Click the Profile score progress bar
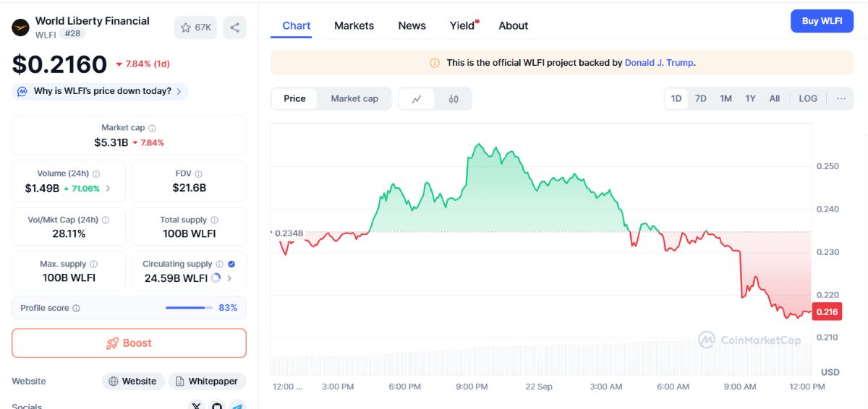Image resolution: width=868 pixels, height=409 pixels. click(189, 308)
